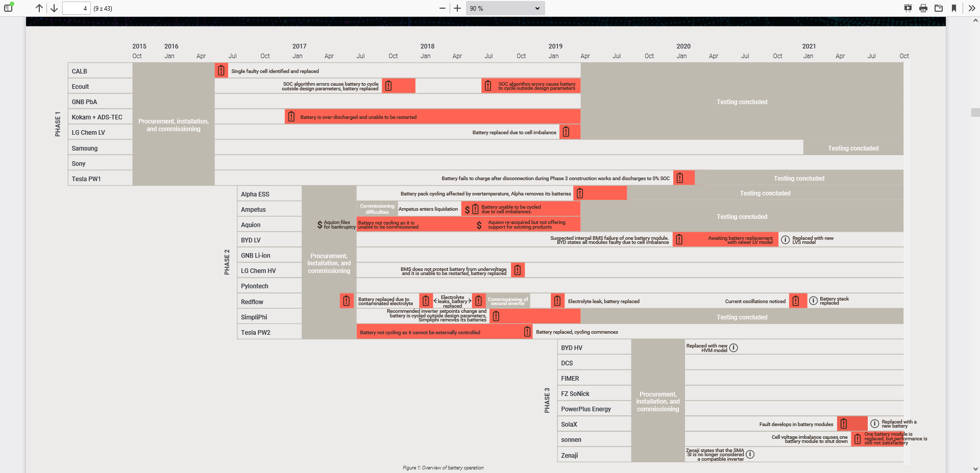
Task: Save the PDF with the download icon
Action: tap(939, 8)
